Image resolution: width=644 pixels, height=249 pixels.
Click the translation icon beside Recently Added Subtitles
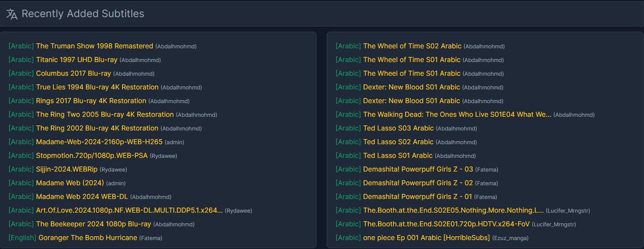pos(12,14)
